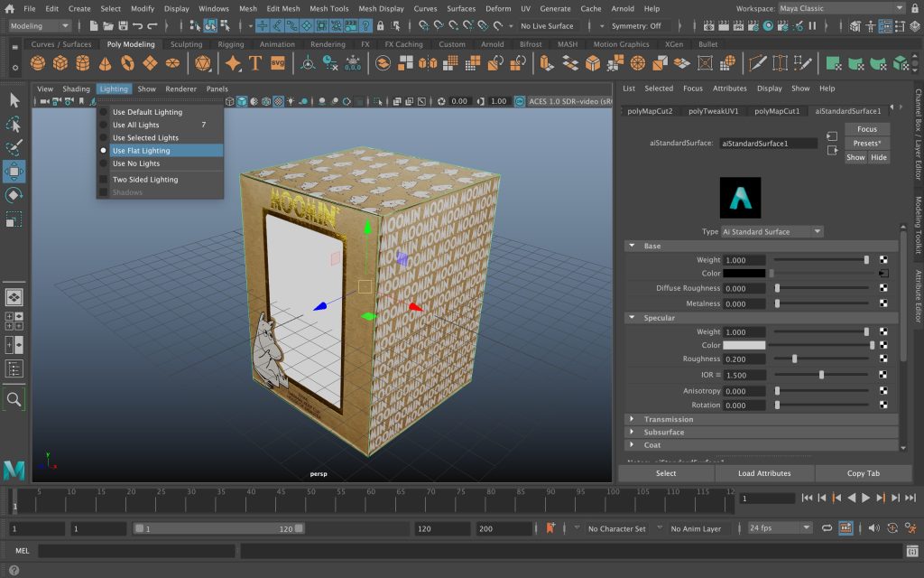Expand the Transmission section
Image resolution: width=924 pixels, height=578 pixels.
tap(632, 419)
